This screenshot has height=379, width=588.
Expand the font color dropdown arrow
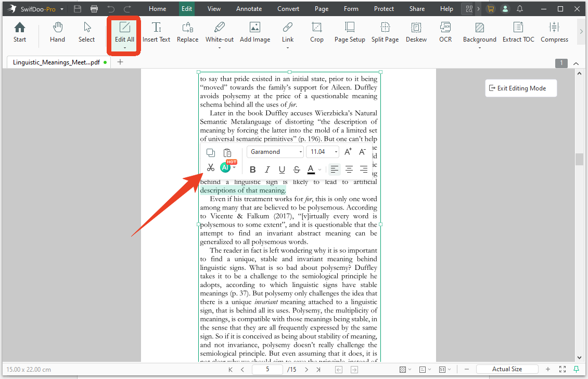(320, 170)
